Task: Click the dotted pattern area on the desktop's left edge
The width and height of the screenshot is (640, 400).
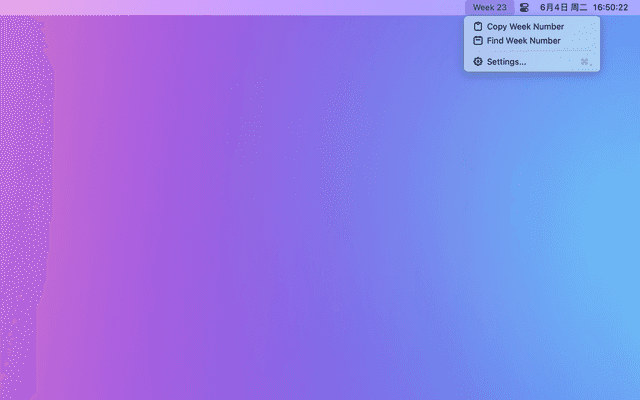Action: [22, 200]
